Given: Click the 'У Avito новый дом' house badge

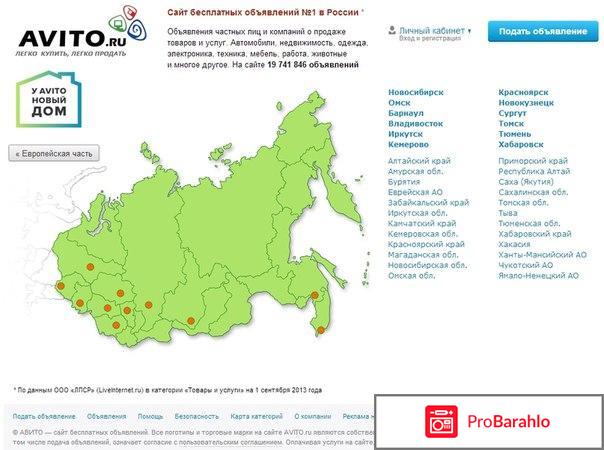Looking at the screenshot, I should 48,101.
